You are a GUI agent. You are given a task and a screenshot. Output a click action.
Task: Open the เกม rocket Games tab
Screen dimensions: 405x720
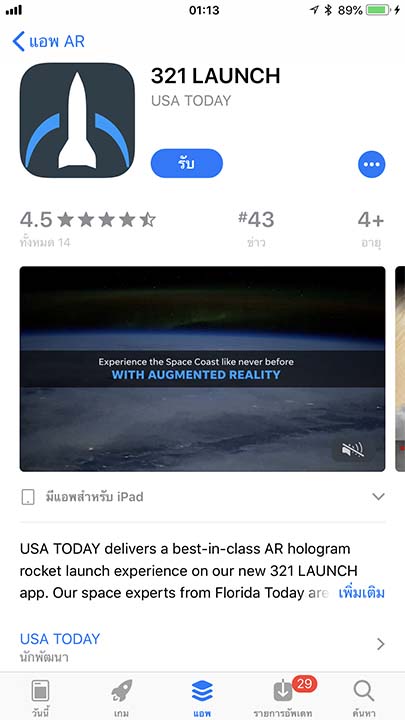click(x=122, y=696)
